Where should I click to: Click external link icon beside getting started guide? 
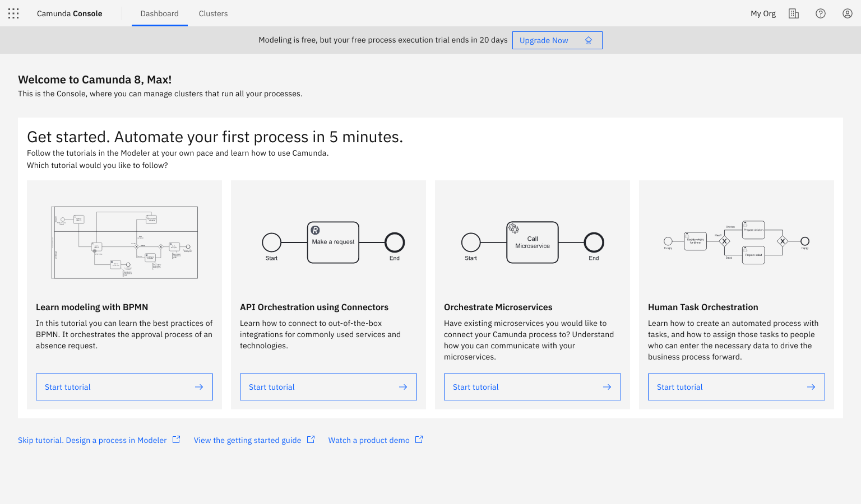point(311,440)
